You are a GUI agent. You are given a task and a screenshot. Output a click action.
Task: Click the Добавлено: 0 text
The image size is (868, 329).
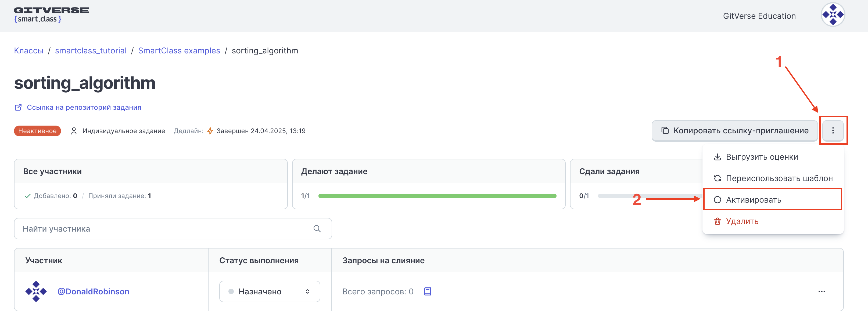point(56,196)
